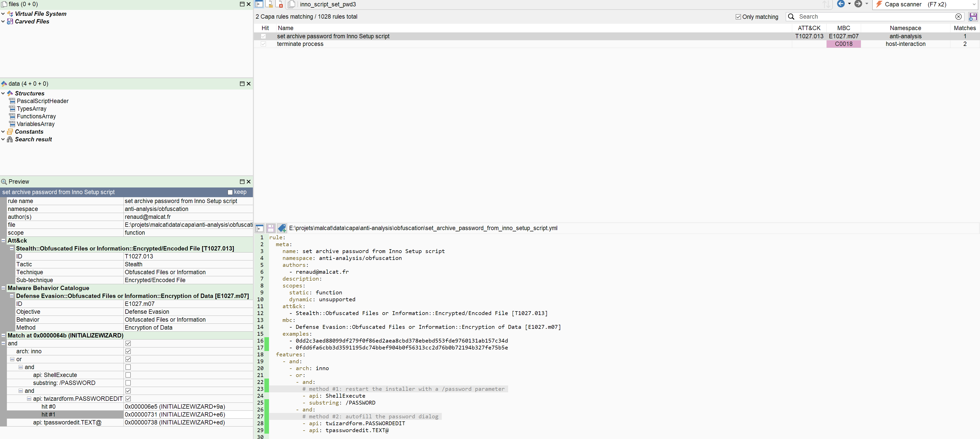This screenshot has height=439, width=980.
Task: Collapse the rule editor side panel icon
Action: [x=260, y=228]
